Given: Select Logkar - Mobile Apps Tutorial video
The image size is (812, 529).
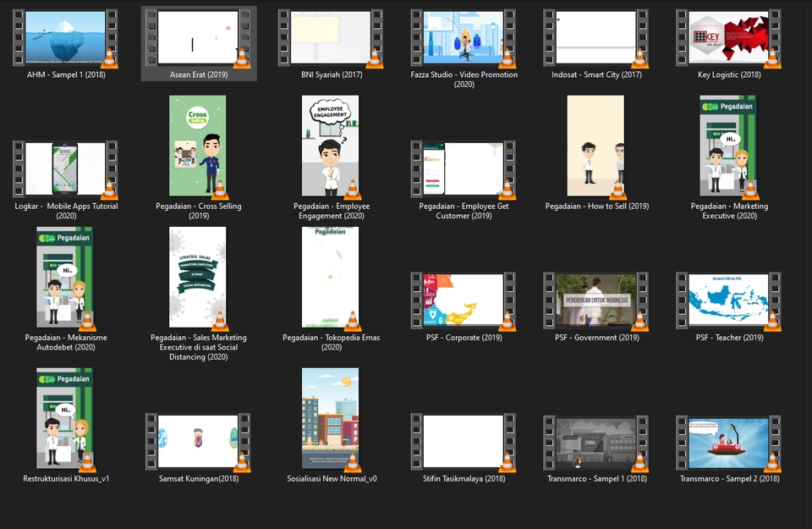Looking at the screenshot, I should coord(66,169).
